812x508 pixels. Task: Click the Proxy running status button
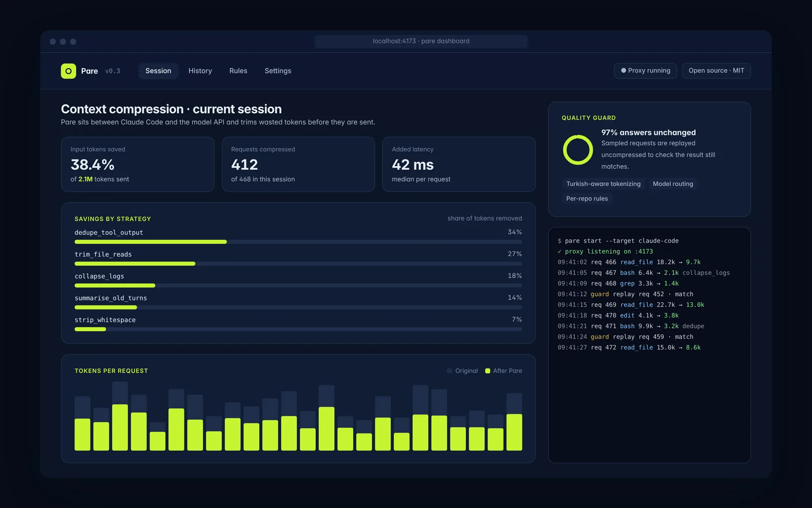[x=646, y=71]
